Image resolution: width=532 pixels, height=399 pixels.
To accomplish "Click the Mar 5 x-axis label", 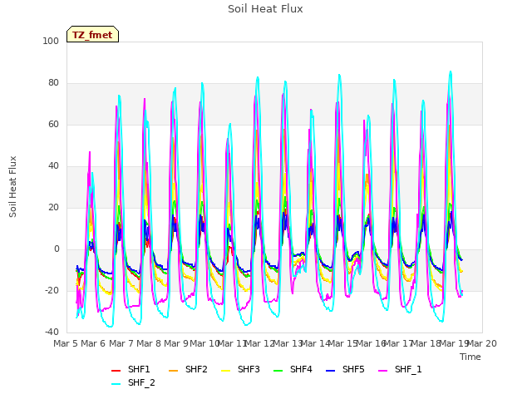I will (x=66, y=343).
